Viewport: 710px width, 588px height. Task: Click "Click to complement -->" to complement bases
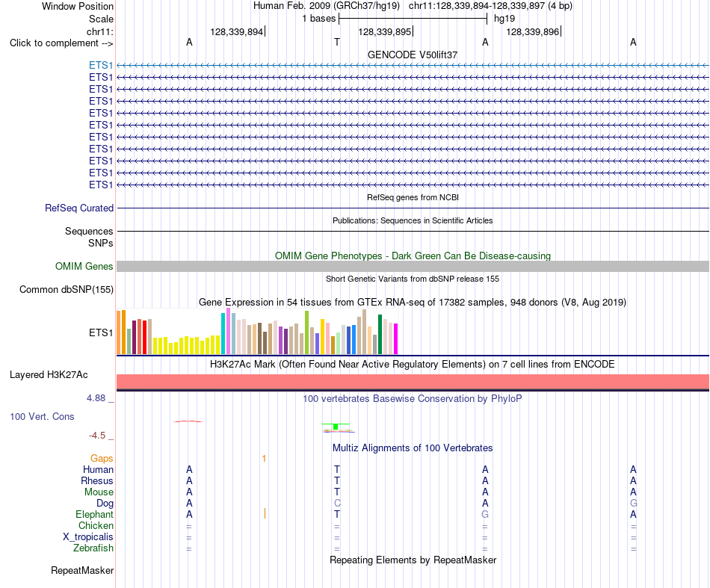(x=61, y=43)
